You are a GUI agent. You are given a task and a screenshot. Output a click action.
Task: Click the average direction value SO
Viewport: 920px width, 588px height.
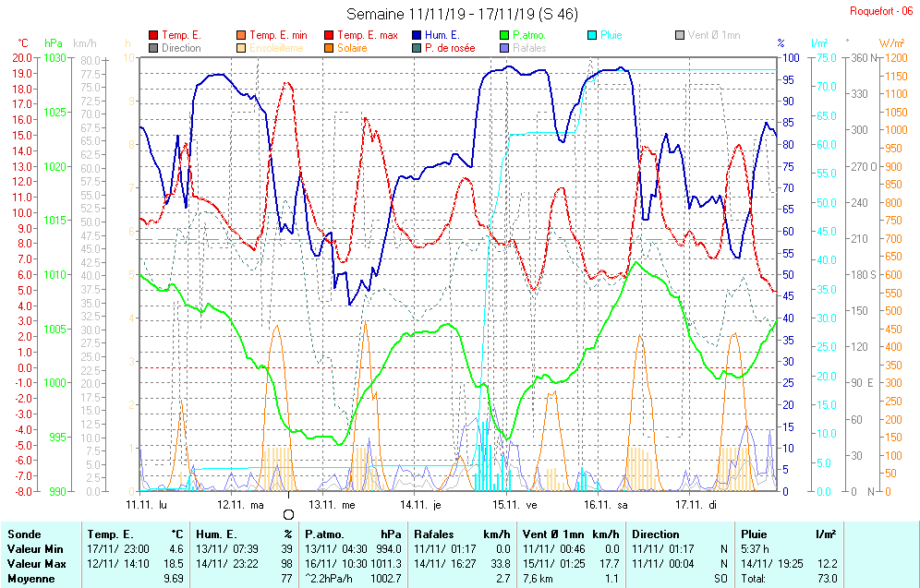point(721,579)
